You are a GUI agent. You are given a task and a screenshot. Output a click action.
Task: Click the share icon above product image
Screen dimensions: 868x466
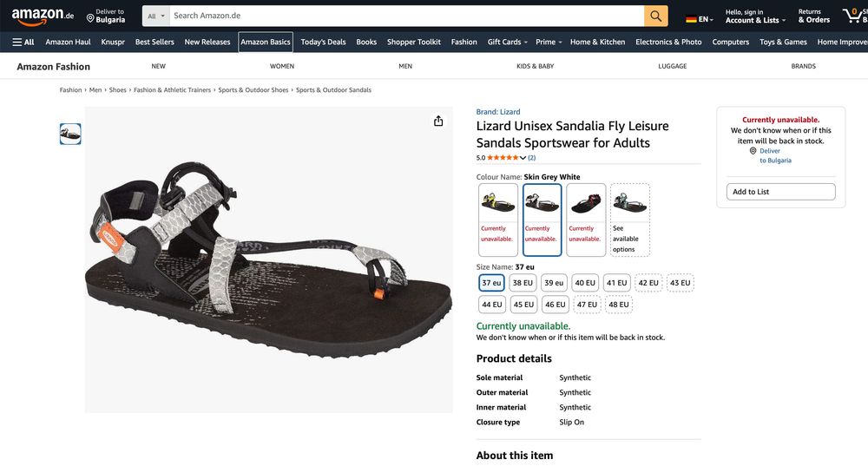point(438,121)
